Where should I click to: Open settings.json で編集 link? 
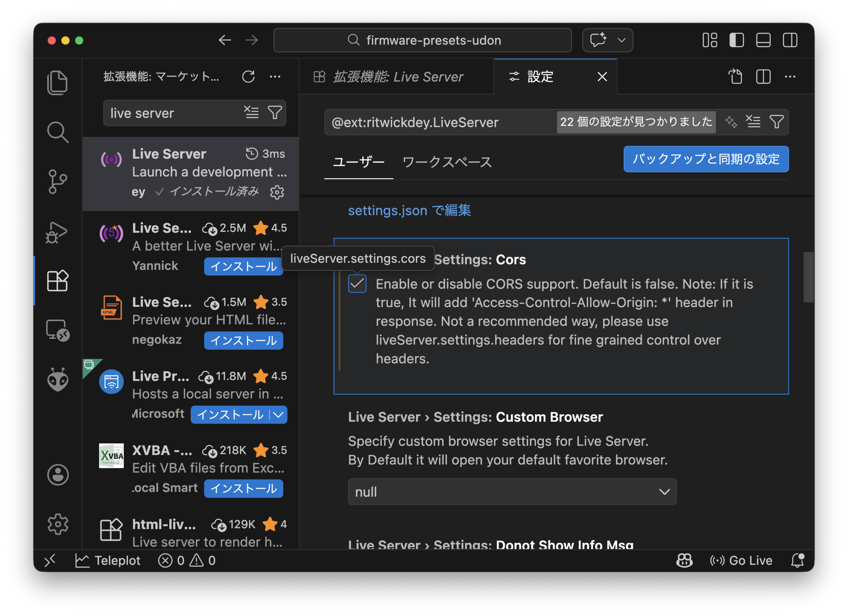point(409,210)
